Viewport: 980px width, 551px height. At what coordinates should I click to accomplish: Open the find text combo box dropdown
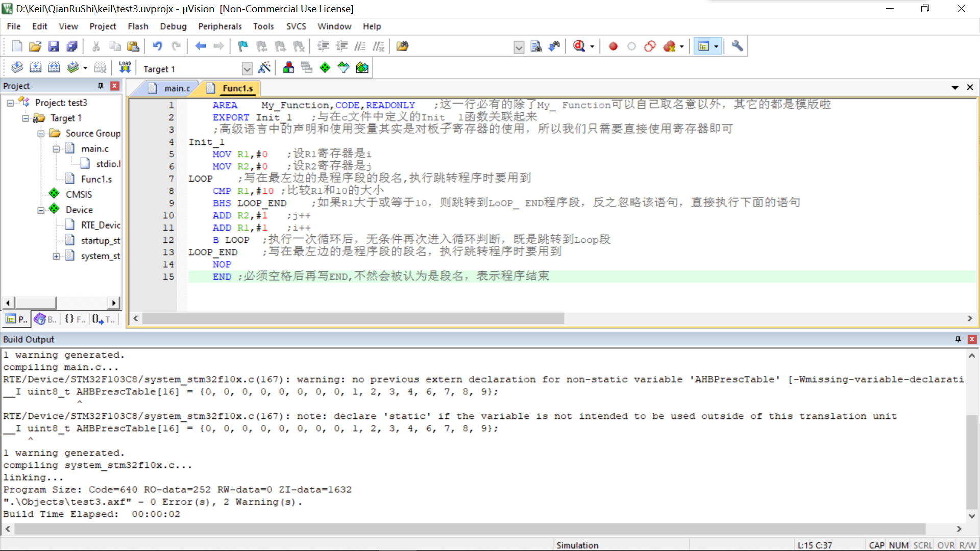click(x=519, y=47)
